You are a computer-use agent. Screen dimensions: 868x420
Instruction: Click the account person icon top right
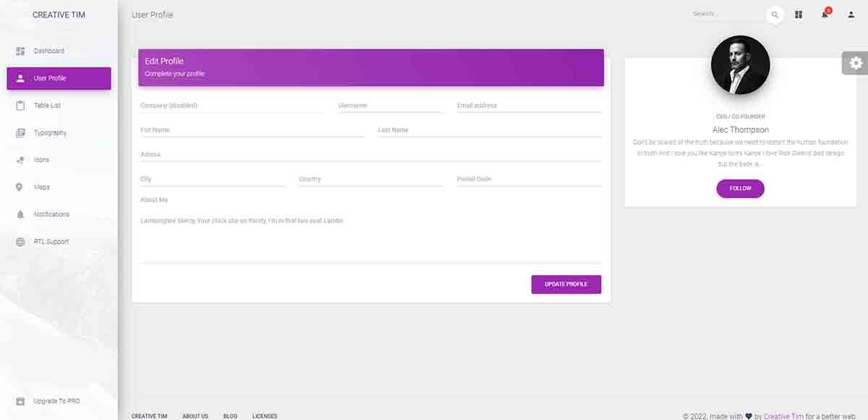click(x=850, y=14)
